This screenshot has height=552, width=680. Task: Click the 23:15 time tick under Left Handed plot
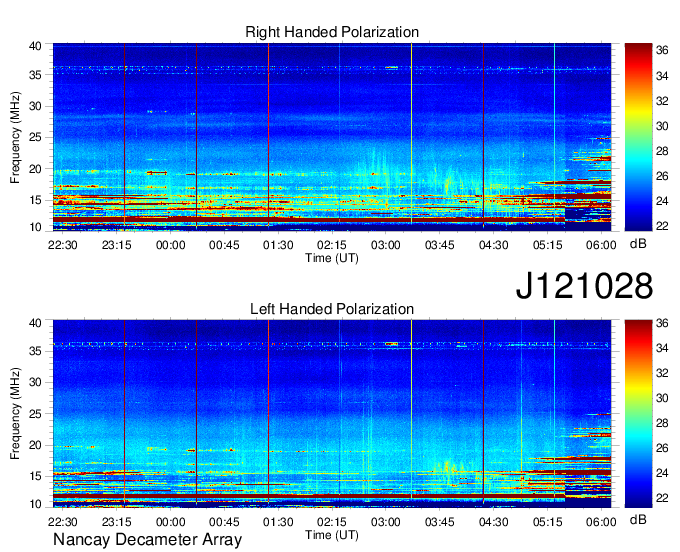pos(117,522)
